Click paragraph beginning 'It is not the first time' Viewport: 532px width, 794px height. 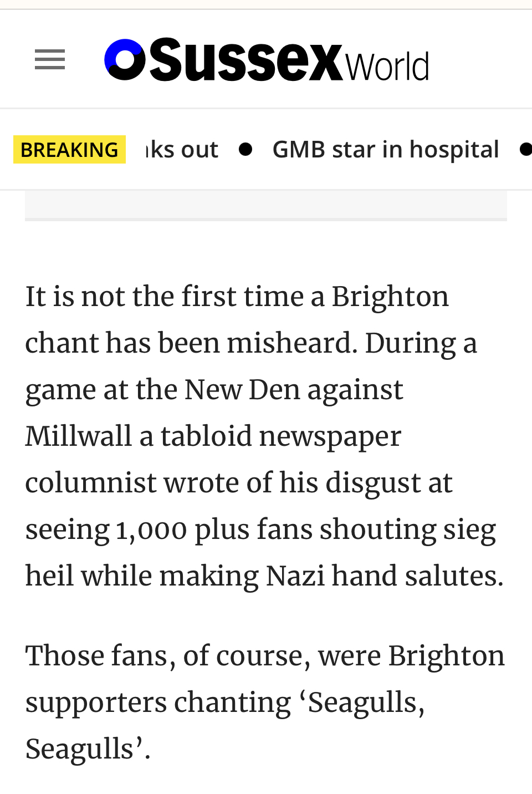coord(265,436)
